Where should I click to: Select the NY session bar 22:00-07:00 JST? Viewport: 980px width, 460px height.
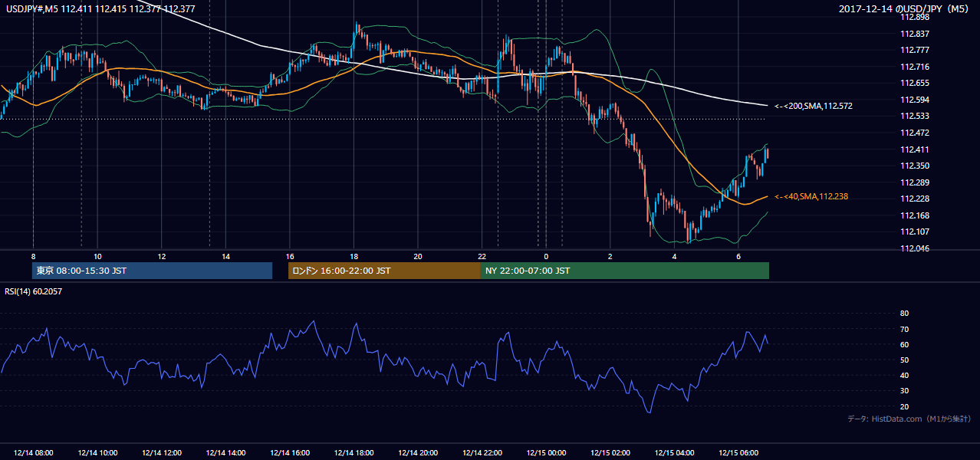[625, 271]
